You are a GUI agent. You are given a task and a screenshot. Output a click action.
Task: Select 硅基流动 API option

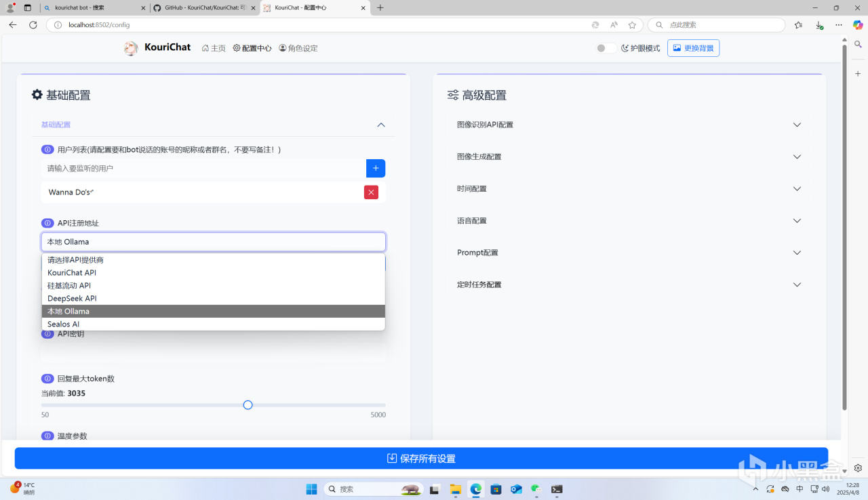click(214, 286)
